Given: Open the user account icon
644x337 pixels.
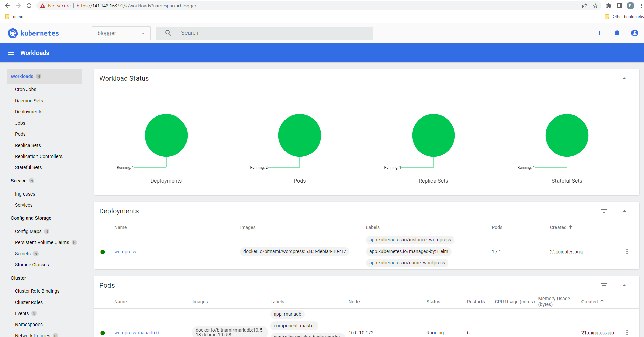Looking at the screenshot, I should click(x=635, y=33).
